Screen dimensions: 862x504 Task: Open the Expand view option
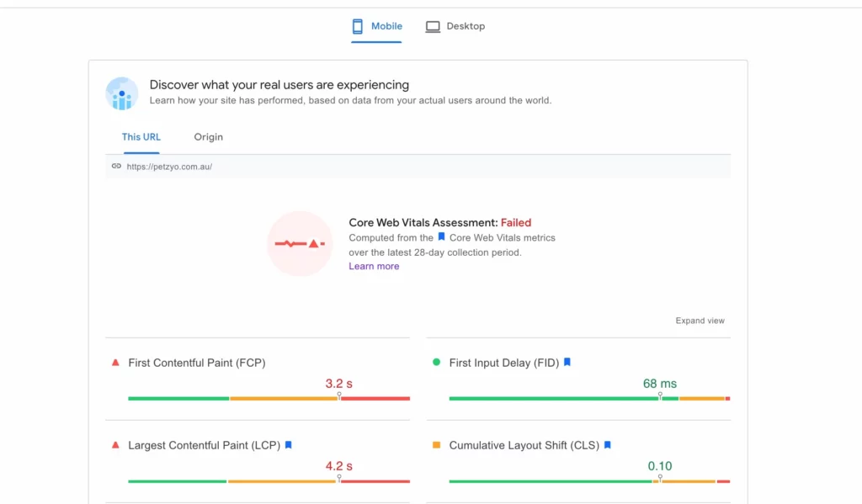click(x=700, y=320)
